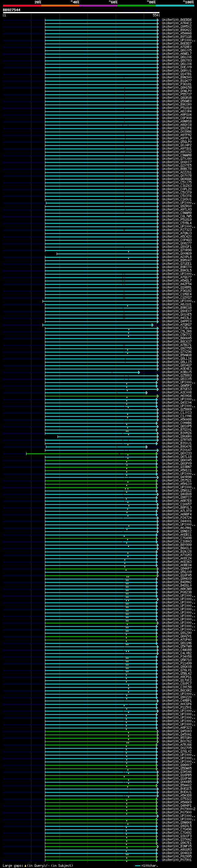Select hit UniRef100_A5AHA8
Image resolution: width=197 pixels, height=868 pixels.
click(177, 33)
